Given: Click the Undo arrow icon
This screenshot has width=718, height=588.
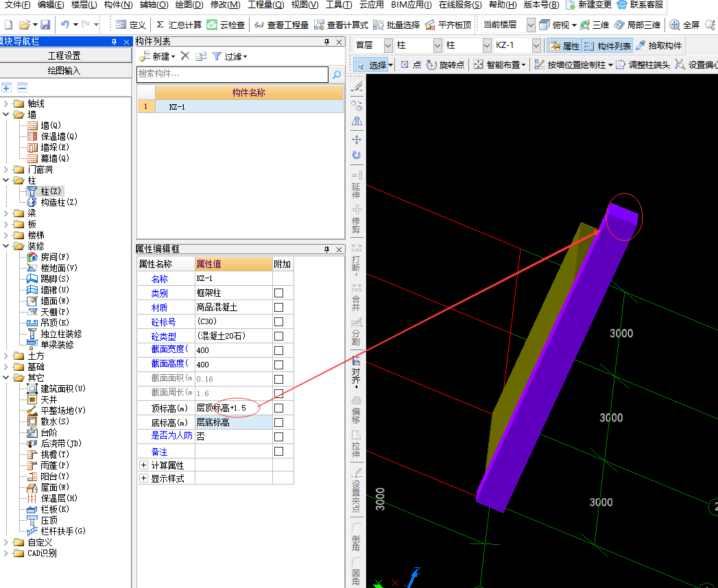Looking at the screenshot, I should (65, 25).
